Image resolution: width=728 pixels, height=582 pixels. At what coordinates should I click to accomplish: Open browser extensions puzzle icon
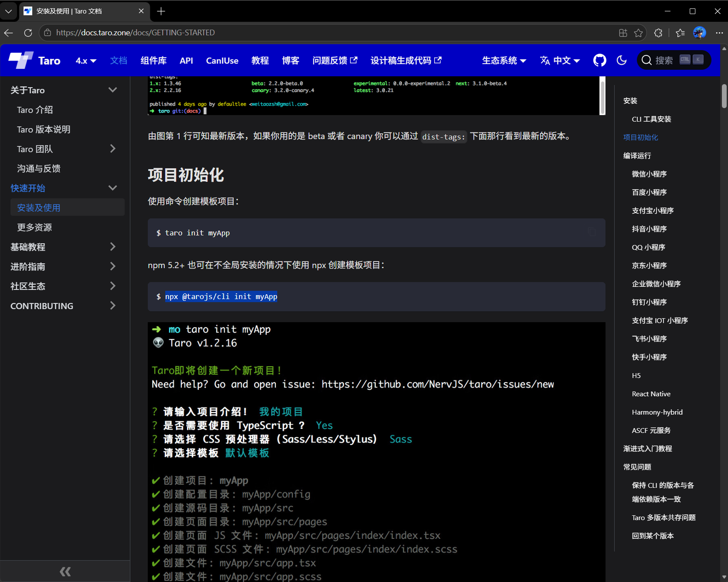coord(658,33)
